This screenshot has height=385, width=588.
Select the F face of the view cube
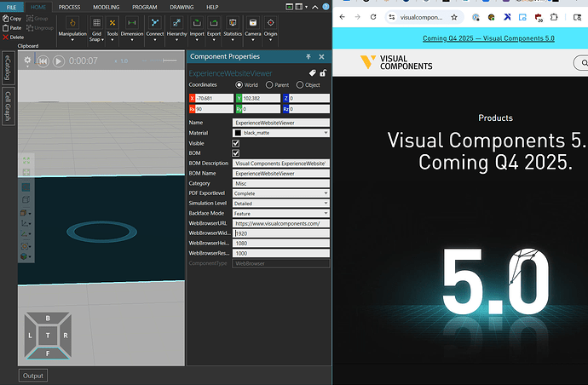pyautogui.click(x=48, y=353)
